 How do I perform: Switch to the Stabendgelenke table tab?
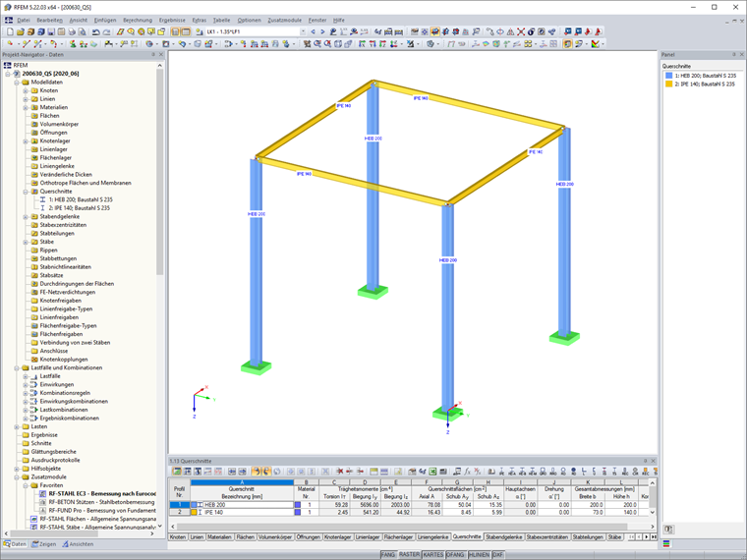[x=503, y=537]
